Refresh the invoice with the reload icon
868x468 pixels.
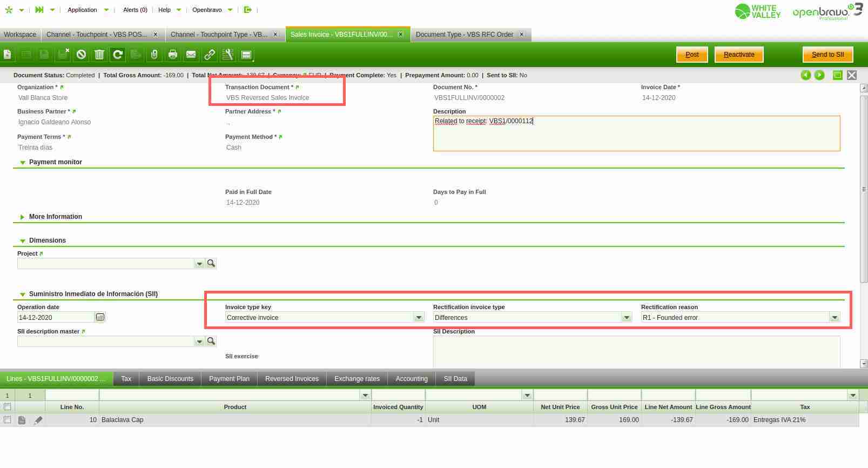click(118, 55)
